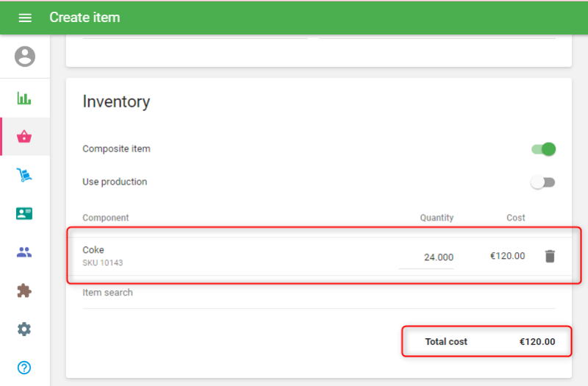The width and height of the screenshot is (588, 386).
Task: Click the Total cost €120.00 value
Action: click(x=537, y=342)
